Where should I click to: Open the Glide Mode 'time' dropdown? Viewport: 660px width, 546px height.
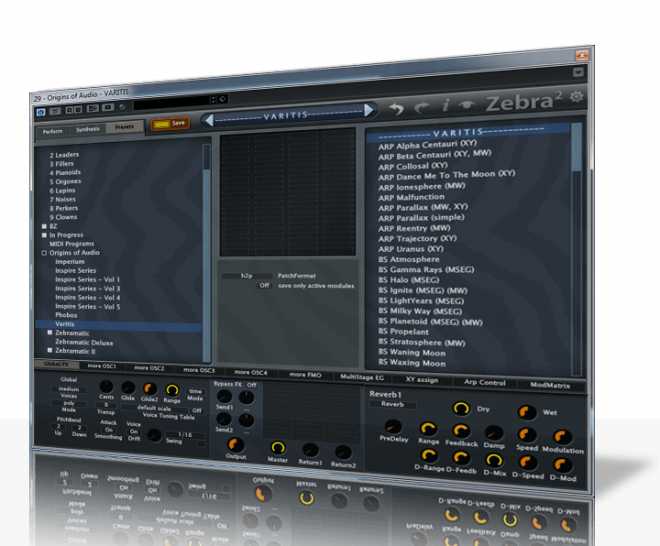pos(195,391)
